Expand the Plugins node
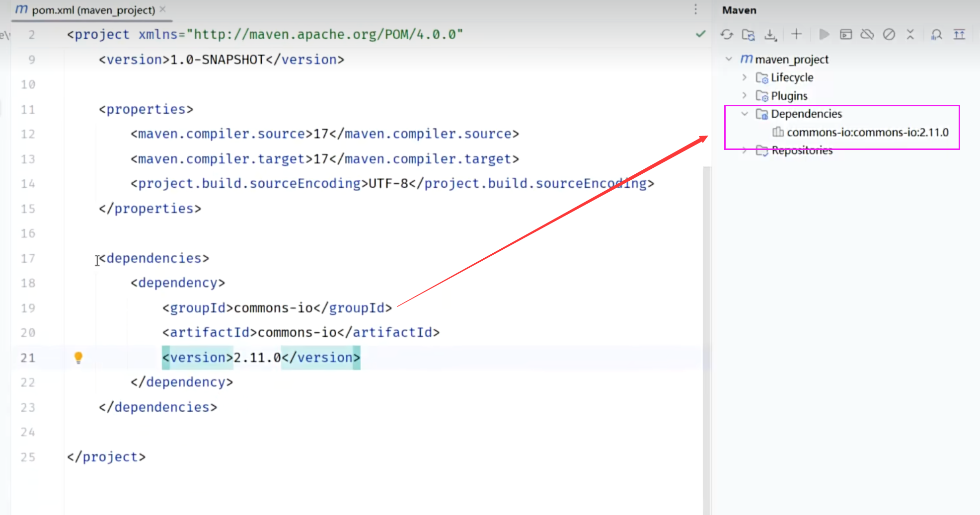The width and height of the screenshot is (980, 515). click(x=744, y=95)
